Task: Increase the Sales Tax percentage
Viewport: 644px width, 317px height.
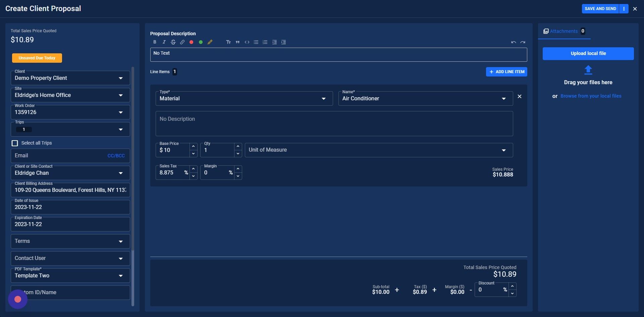Action: point(193,169)
